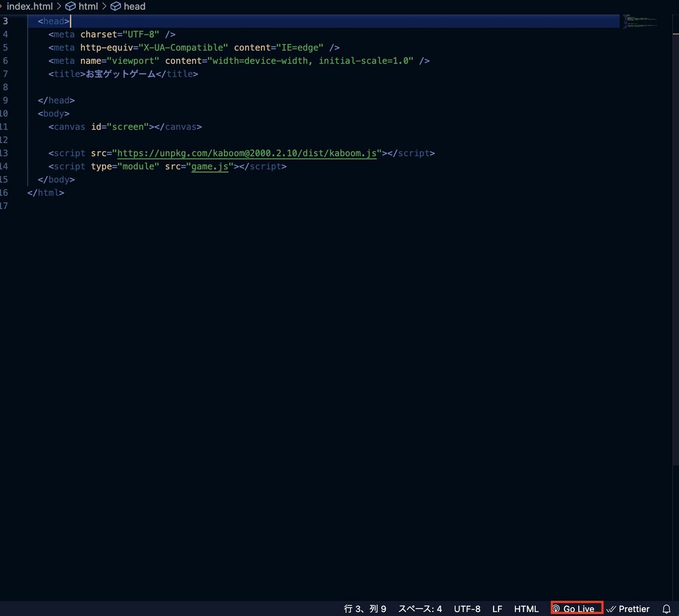Click the minimap code overview

coord(639,22)
